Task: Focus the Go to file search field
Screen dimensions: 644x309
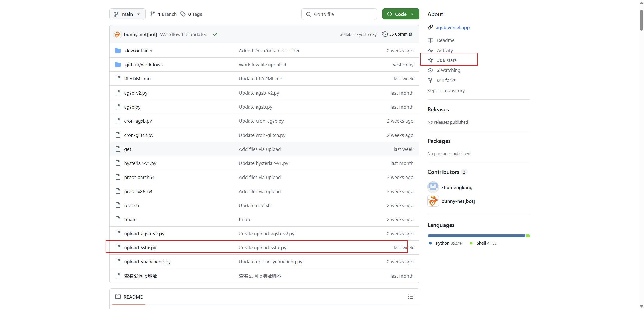Action: (339, 14)
